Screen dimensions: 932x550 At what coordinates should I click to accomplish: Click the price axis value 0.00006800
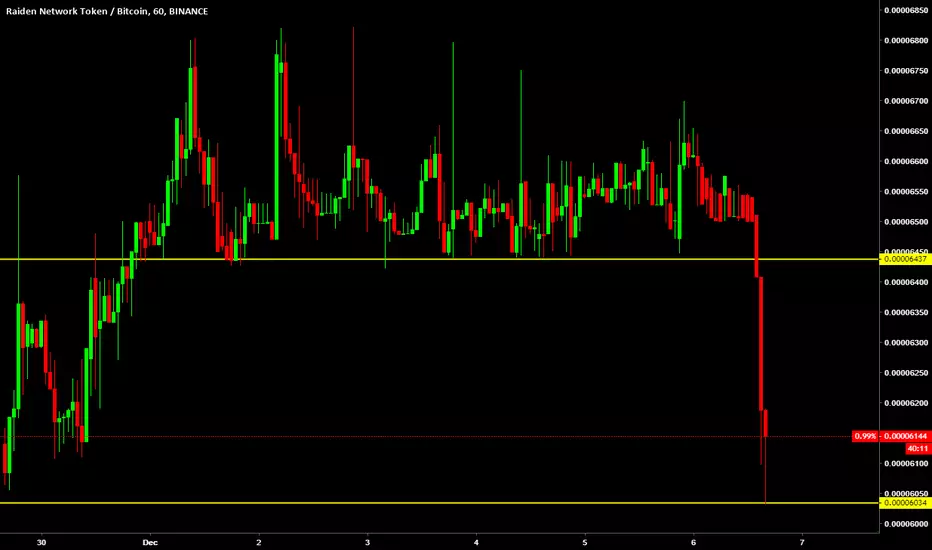[906, 40]
